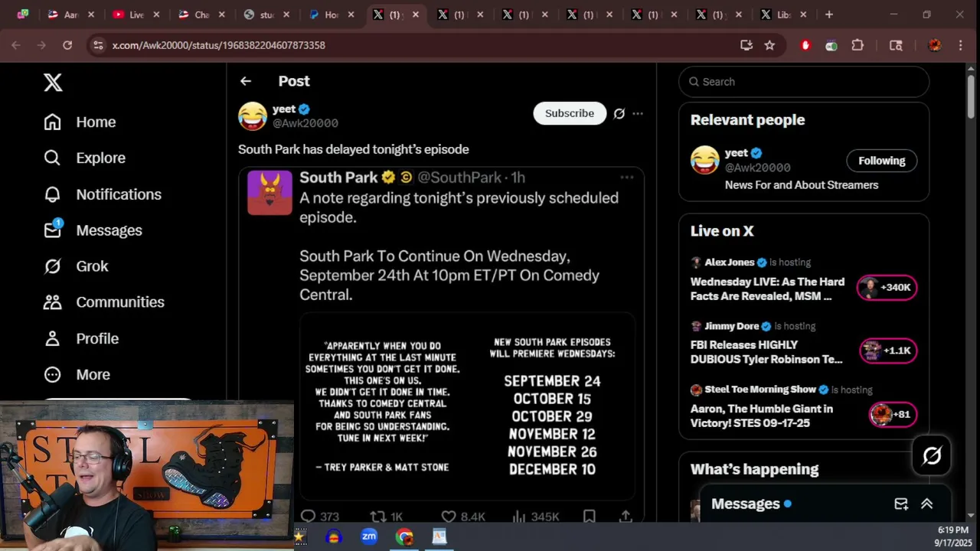Click the back arrow beside Post
This screenshot has width=980, height=551.
click(245, 81)
